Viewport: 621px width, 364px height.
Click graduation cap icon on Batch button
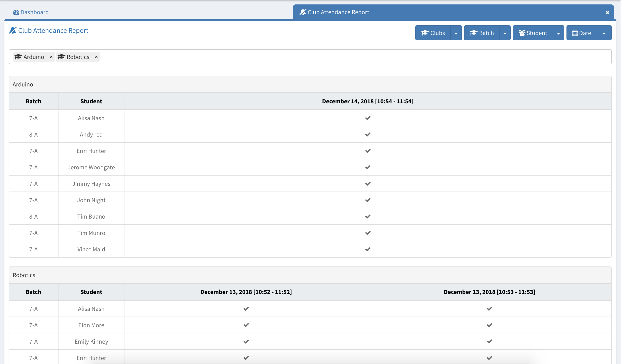[x=473, y=33]
